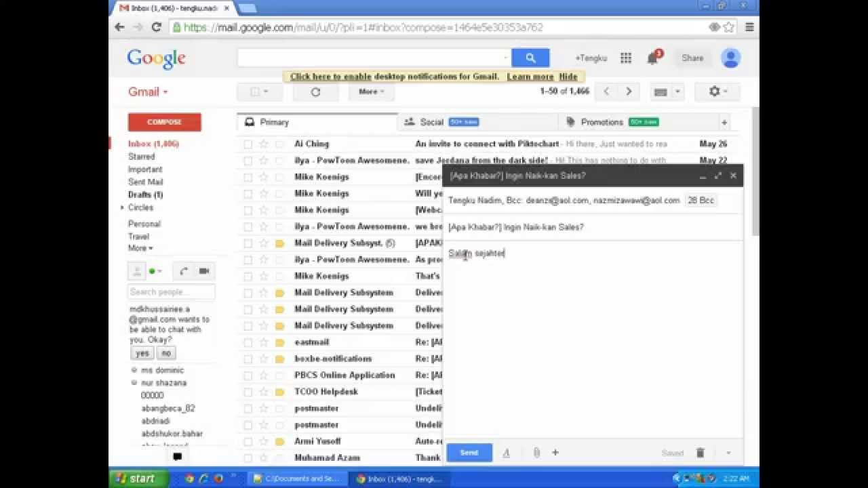Open the Google apps grid
868x488 pixels.
(626, 58)
